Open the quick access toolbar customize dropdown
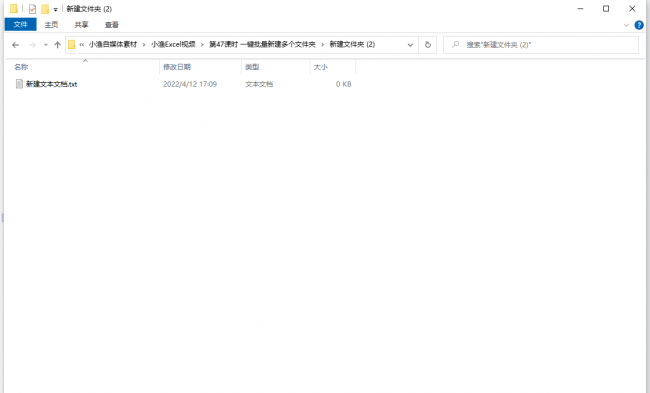The image size is (650, 393). click(56, 9)
